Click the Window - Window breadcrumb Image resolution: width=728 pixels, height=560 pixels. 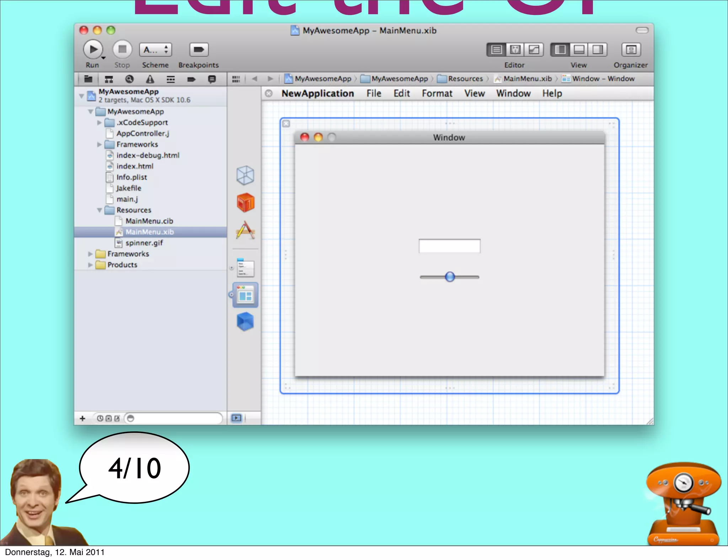coord(598,79)
